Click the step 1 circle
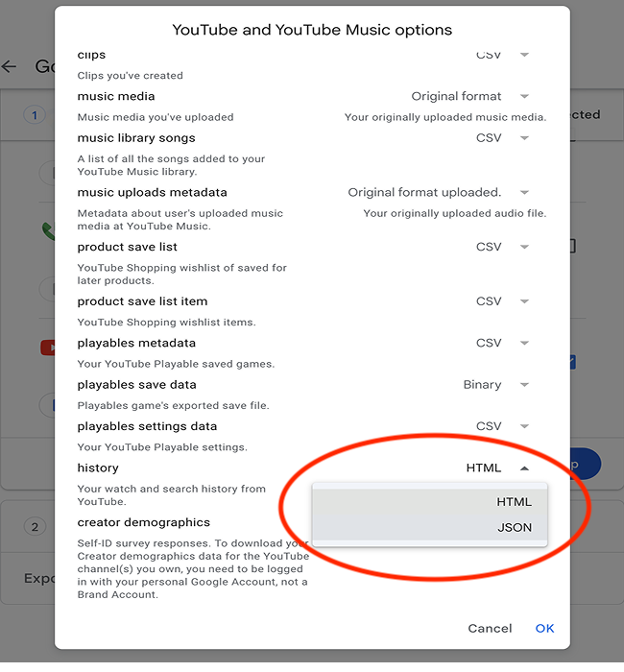 pyautogui.click(x=35, y=115)
